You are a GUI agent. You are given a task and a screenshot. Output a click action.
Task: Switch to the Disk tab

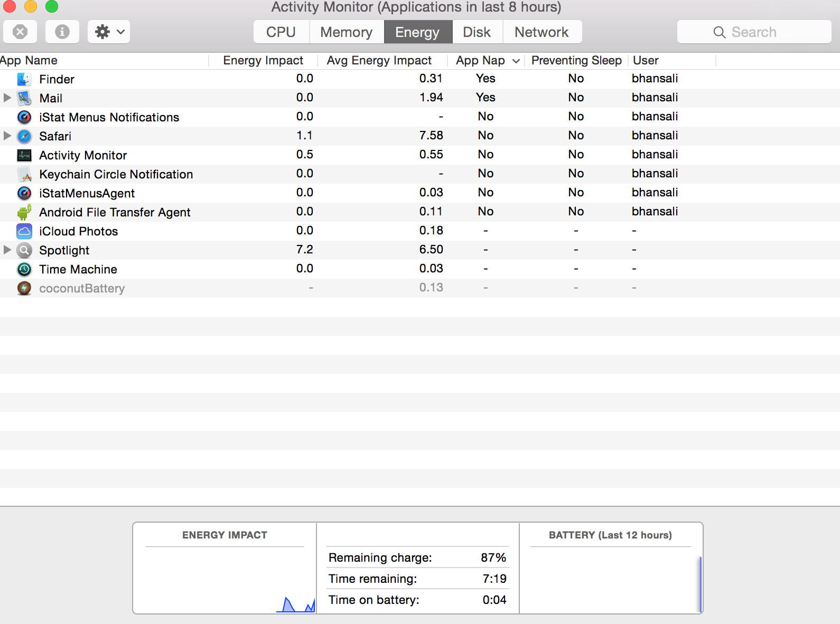click(477, 32)
